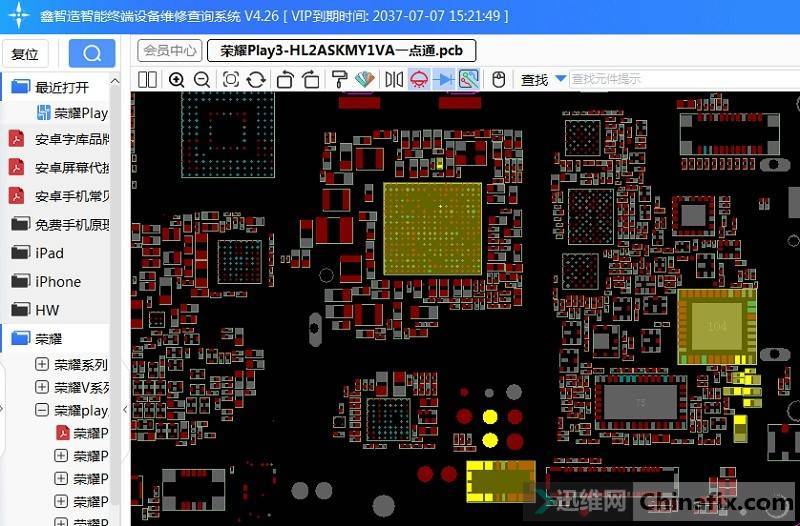Expand the 荣耀系列 tree node
Viewport: 800px width, 526px height.
tap(42, 365)
